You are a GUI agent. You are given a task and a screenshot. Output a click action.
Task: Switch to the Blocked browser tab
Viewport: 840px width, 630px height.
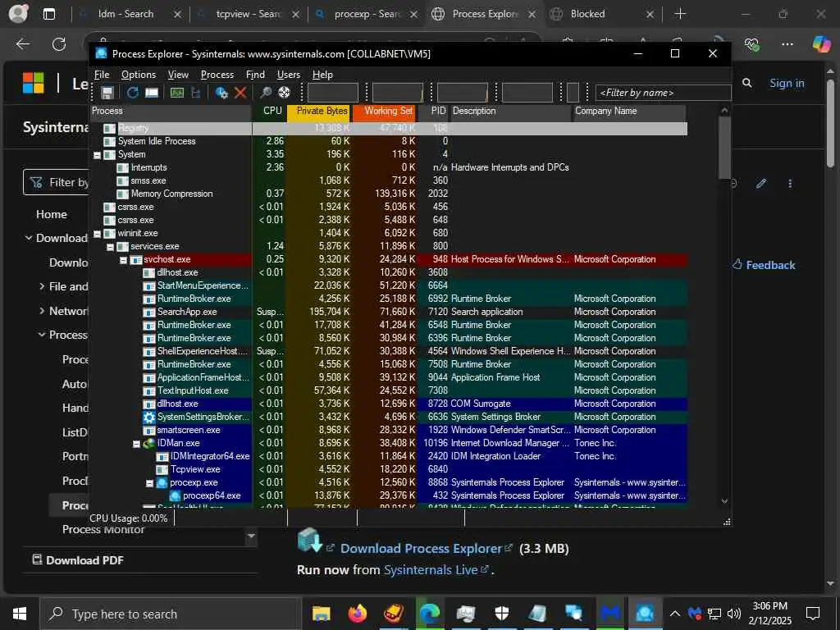(603, 14)
